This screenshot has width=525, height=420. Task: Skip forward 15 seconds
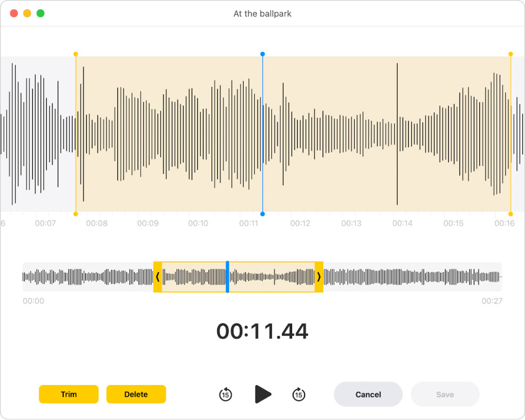299,395
